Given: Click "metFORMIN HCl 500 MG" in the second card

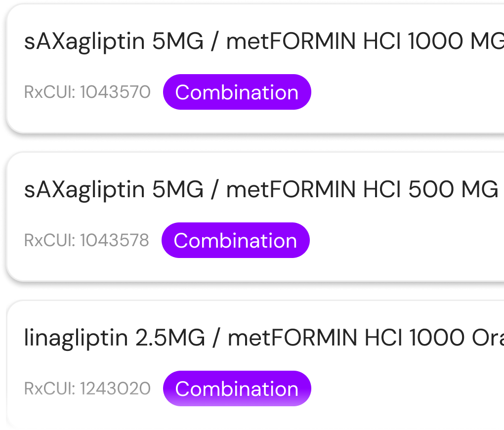Looking at the screenshot, I should (x=362, y=190).
